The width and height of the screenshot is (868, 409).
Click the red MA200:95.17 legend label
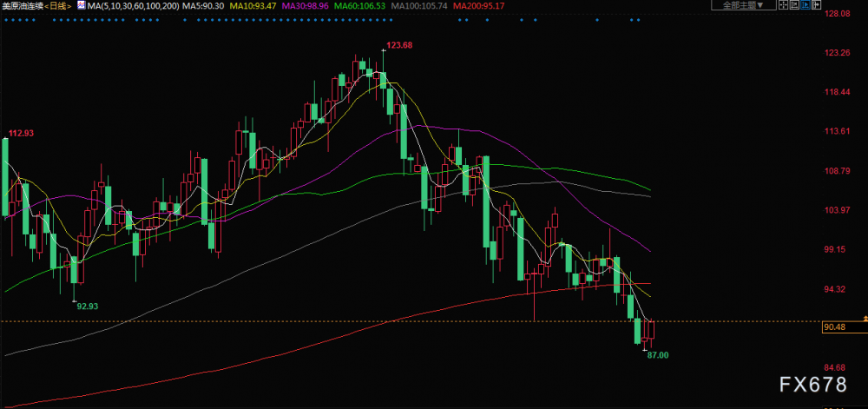(479, 5)
